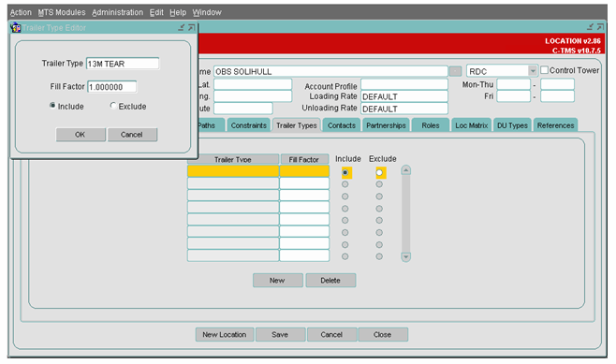Switch to the Trailer Types tab
Viewport: 616px width, 364px height.
297,125
